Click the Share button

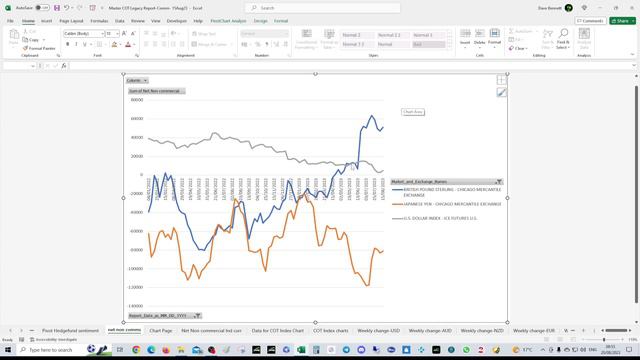click(622, 21)
